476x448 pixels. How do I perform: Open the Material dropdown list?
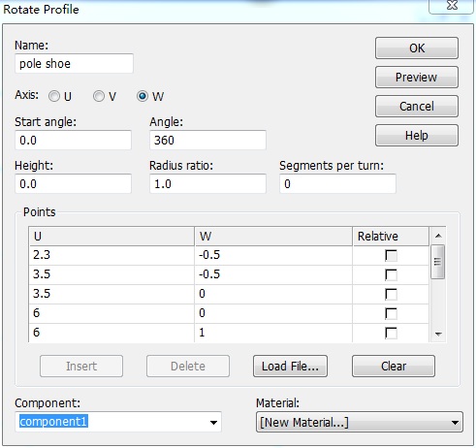click(455, 422)
